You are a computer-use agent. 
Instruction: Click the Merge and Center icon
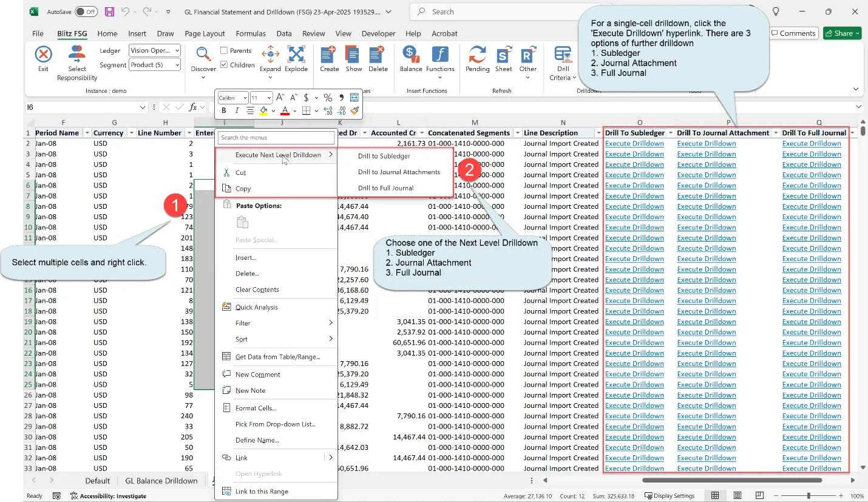354,97
